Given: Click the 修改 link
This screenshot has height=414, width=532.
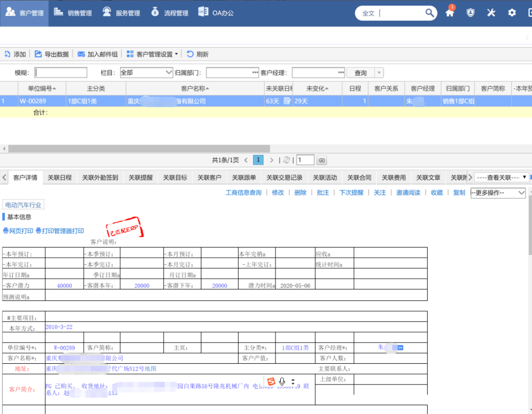Looking at the screenshot, I should tap(278, 192).
